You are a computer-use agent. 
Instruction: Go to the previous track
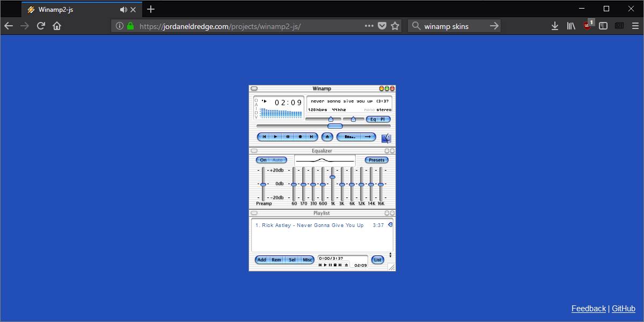point(264,137)
